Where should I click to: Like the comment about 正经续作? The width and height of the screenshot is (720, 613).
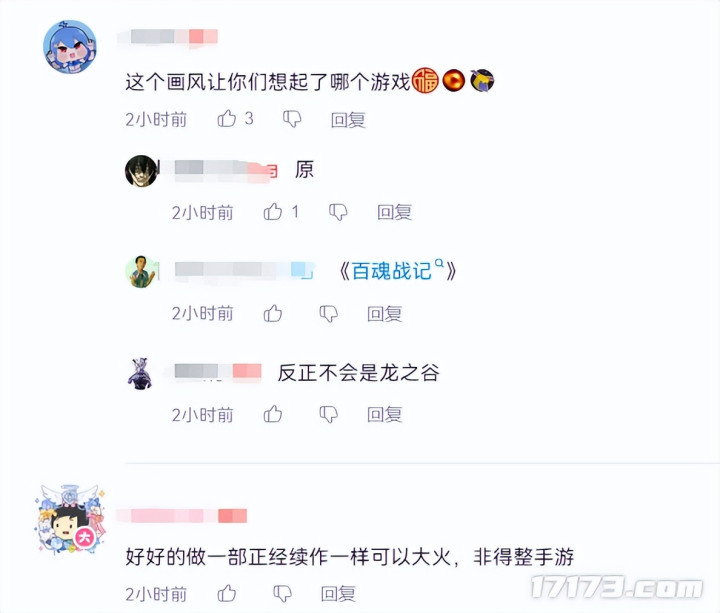coord(226,593)
